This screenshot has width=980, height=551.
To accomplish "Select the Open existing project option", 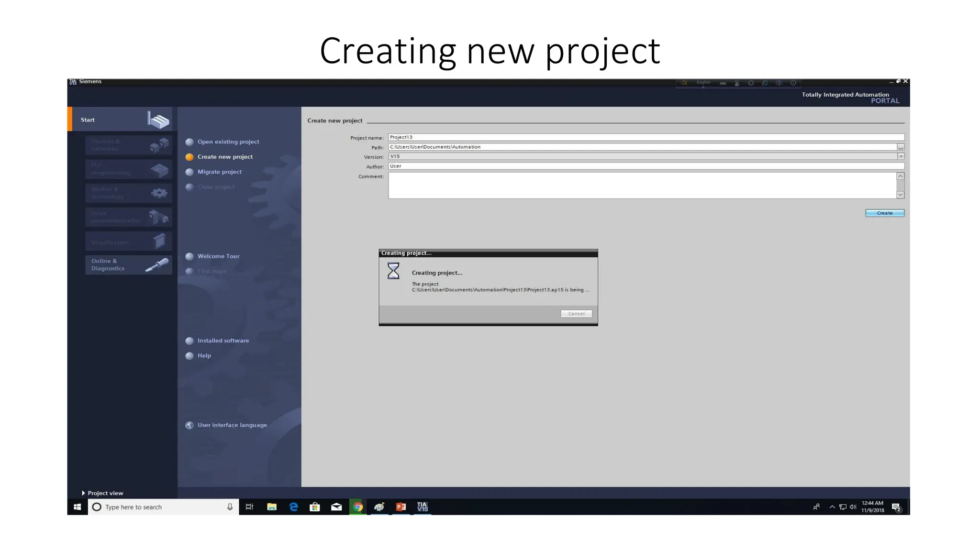I will 228,142.
